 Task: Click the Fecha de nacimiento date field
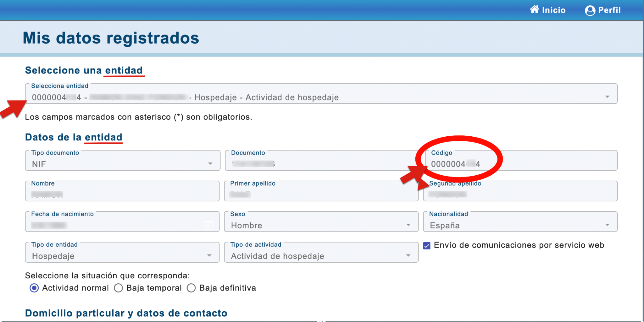click(x=122, y=222)
